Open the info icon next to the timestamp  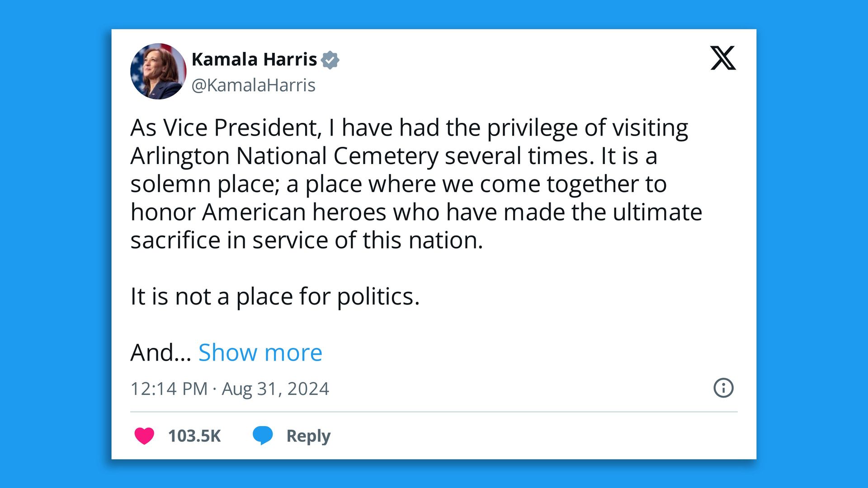coord(724,388)
